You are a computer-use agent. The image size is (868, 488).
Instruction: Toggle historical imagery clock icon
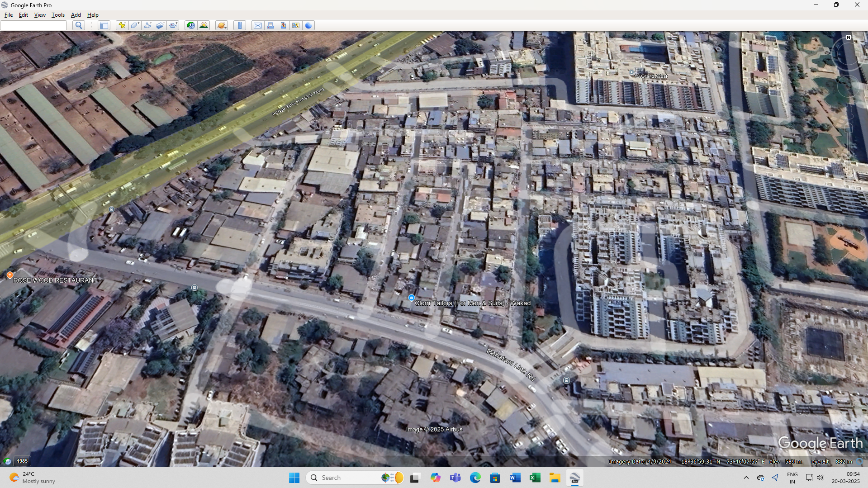click(191, 25)
